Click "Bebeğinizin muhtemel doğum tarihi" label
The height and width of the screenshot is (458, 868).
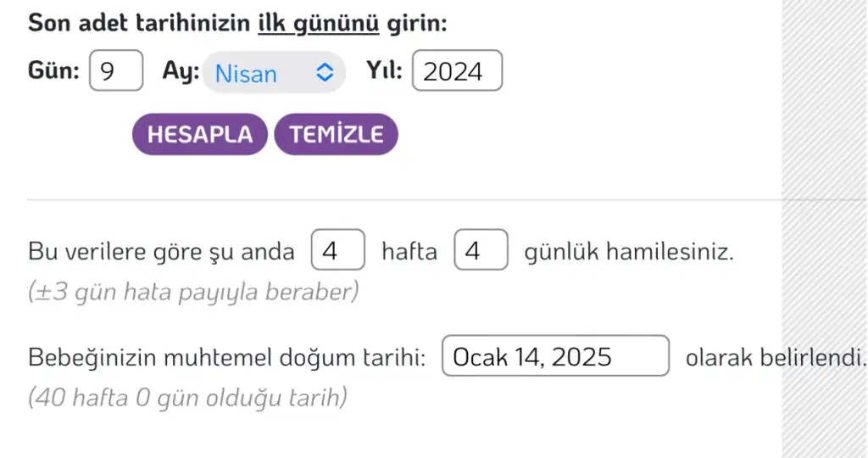pos(226,357)
